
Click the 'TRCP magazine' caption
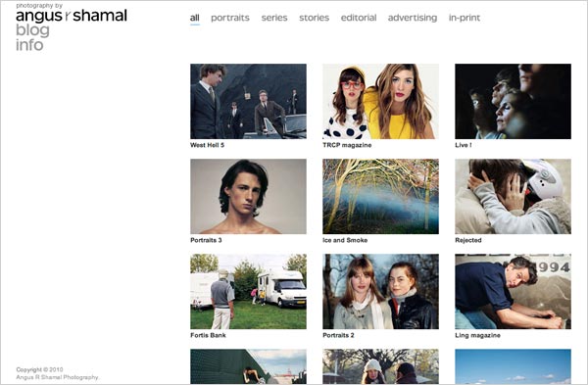tap(347, 145)
